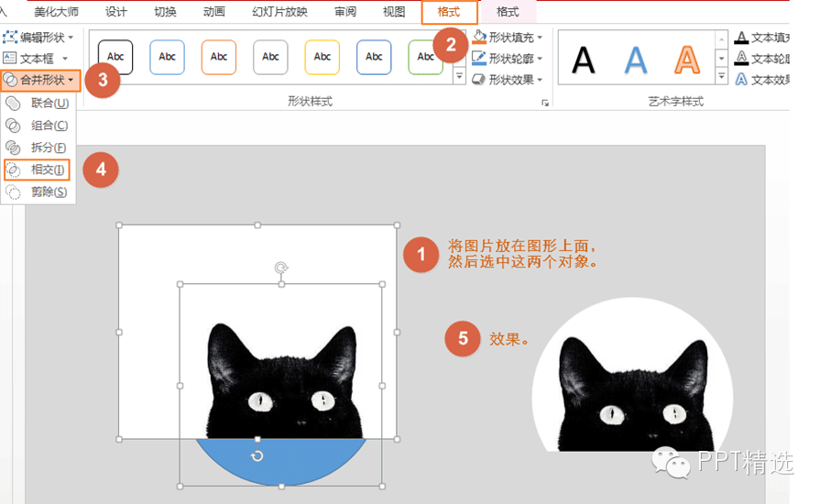Switch to the 视图 view tab
The image size is (820, 504).
394,12
